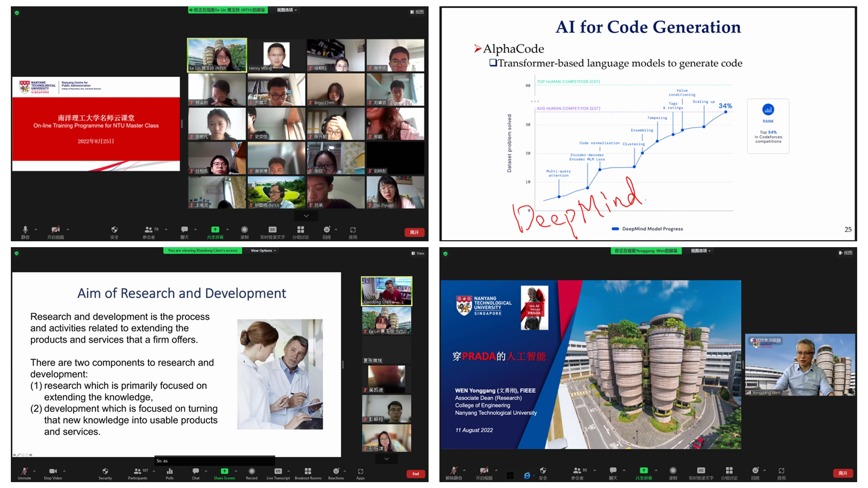
Task: Open participants list showing 70 in top-left window
Action: (x=149, y=230)
